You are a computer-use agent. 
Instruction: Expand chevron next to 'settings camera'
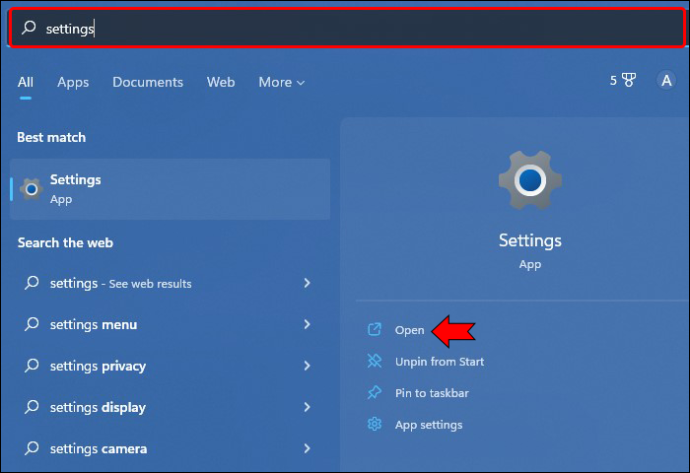(x=307, y=448)
